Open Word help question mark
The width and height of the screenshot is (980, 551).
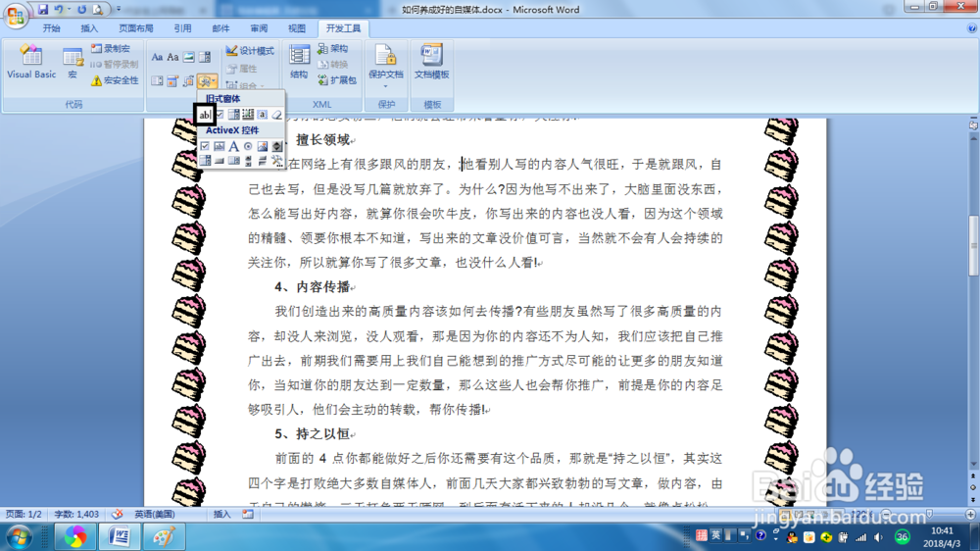point(971,28)
